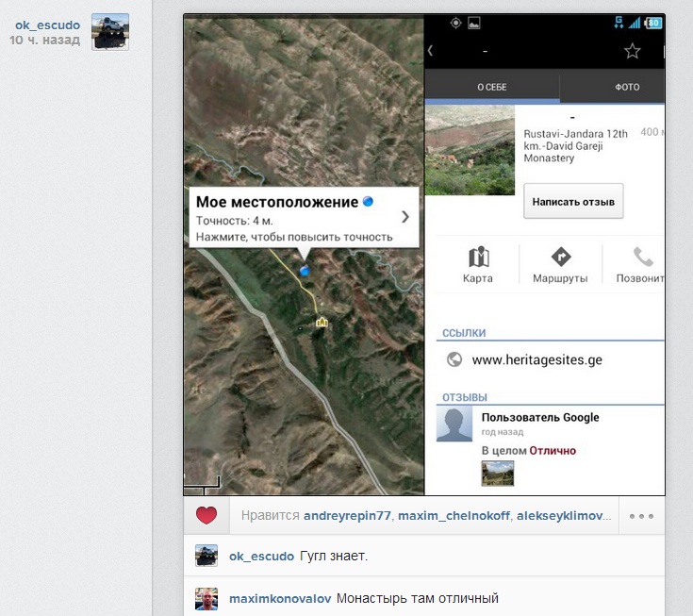Tap the GPS location status icon
The image size is (693, 616).
pyautogui.click(x=455, y=23)
